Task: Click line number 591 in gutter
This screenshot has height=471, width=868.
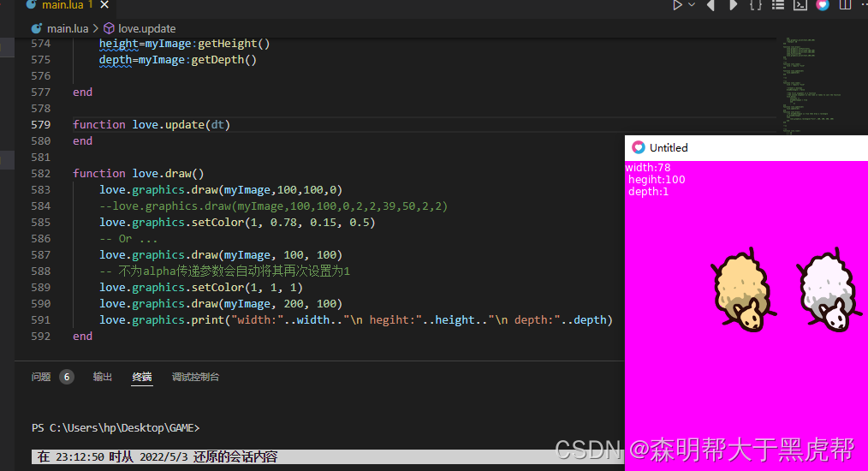Action: (x=40, y=319)
